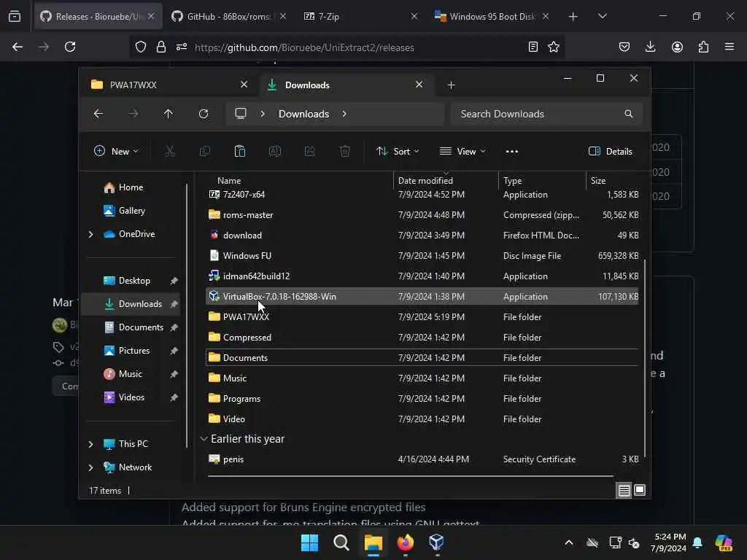The width and height of the screenshot is (747, 560).
Task: Save to Pocket icon in Firefox
Action: pyautogui.click(x=624, y=47)
